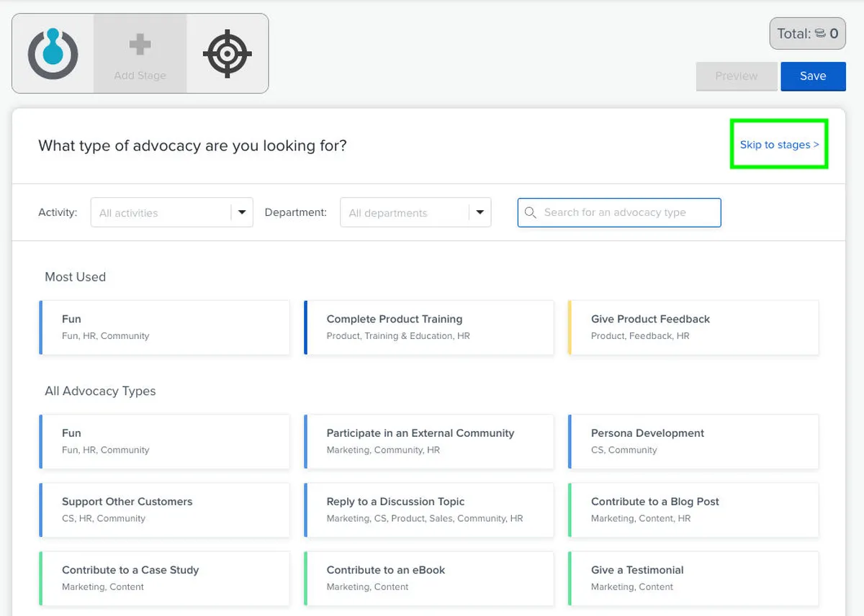
Task: Focus the advocacy type search field
Action: (626, 213)
